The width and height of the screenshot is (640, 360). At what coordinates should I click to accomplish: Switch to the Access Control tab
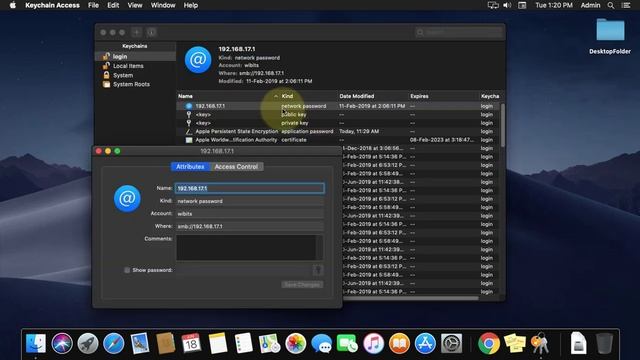pos(236,167)
